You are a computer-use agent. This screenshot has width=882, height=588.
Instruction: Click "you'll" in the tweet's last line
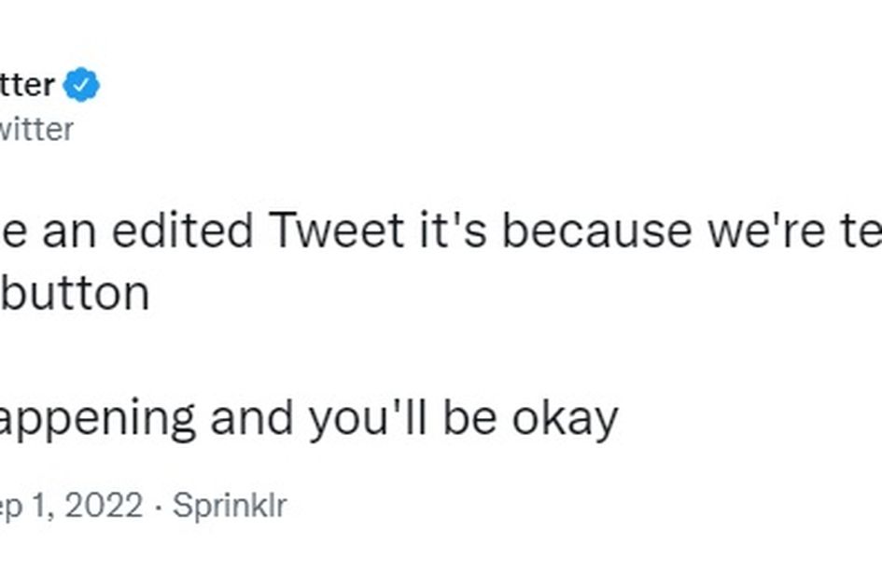coord(368,420)
